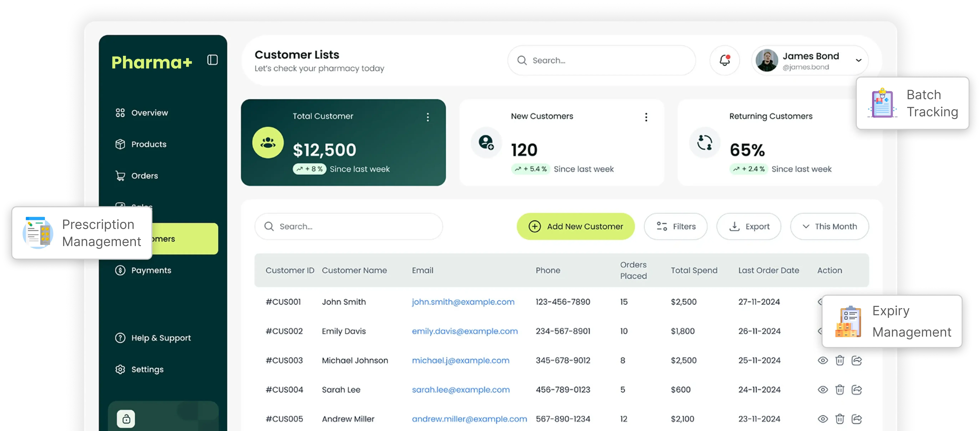Viewport: 980px width, 431px height.
Task: Delete Michael Johnson's customer row
Action: click(840, 360)
